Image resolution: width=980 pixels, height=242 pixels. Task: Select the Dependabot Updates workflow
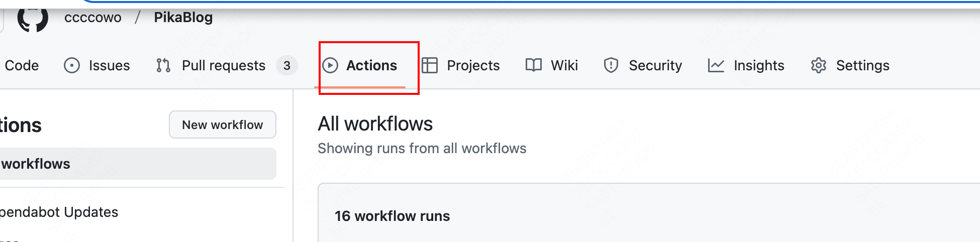click(59, 212)
